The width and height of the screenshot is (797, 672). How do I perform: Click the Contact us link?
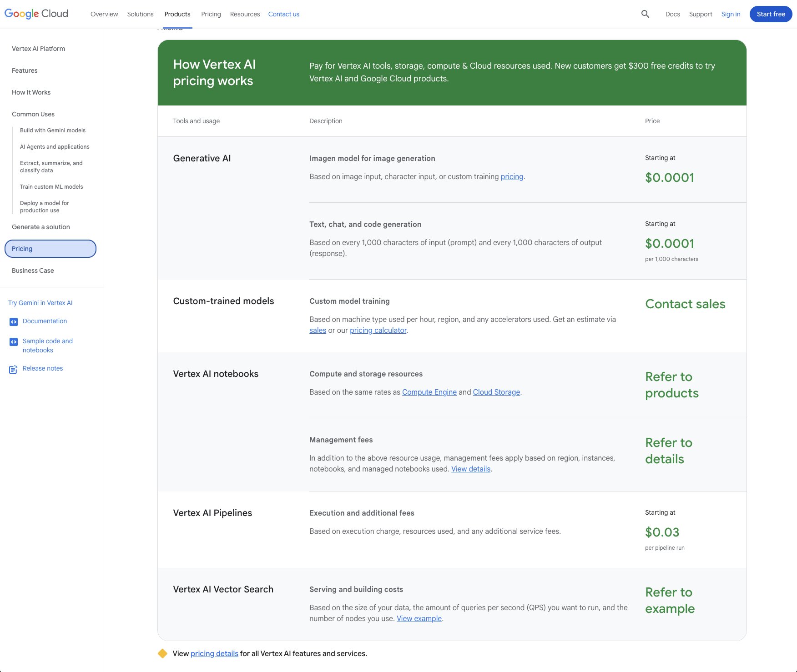284,14
